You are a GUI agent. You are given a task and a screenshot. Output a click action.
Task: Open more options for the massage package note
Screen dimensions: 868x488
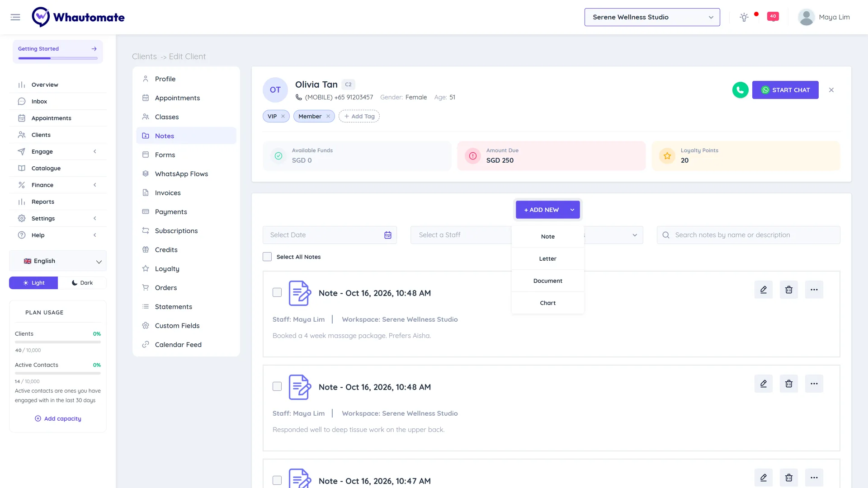pos(814,290)
